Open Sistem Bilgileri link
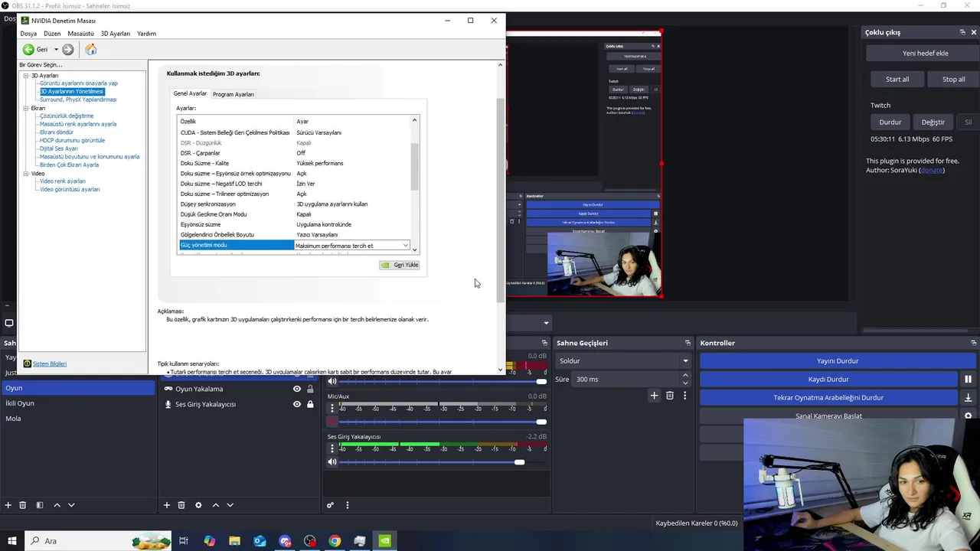 pos(50,364)
